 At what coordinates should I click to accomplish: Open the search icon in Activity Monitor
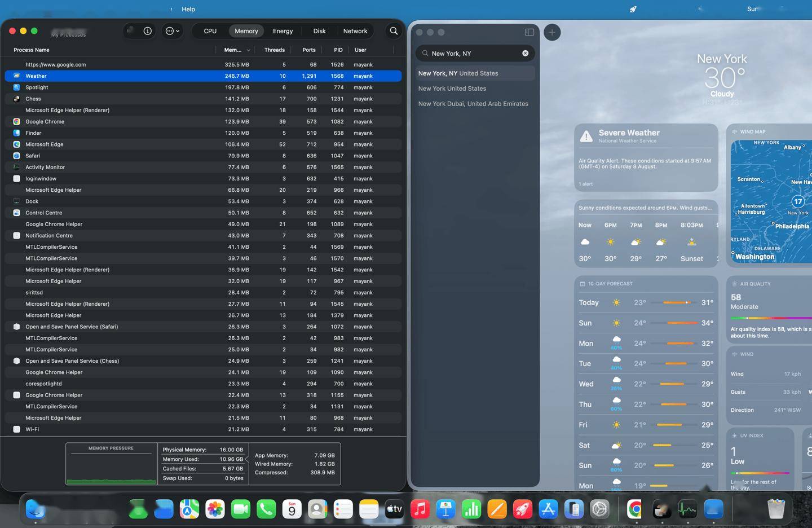(394, 31)
